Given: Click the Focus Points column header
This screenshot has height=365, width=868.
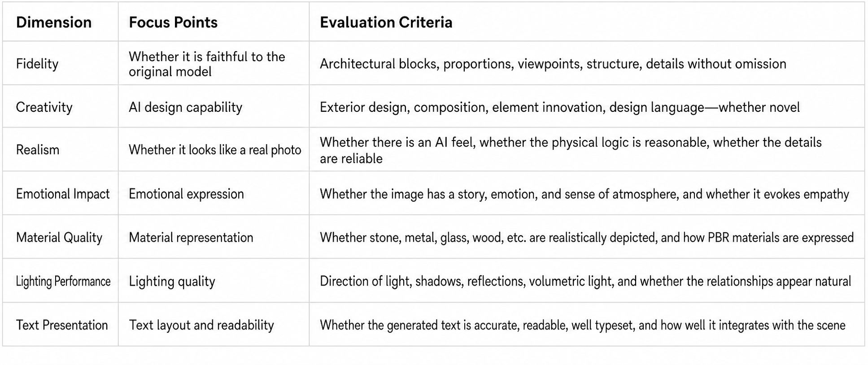Looking at the screenshot, I should tap(173, 22).
